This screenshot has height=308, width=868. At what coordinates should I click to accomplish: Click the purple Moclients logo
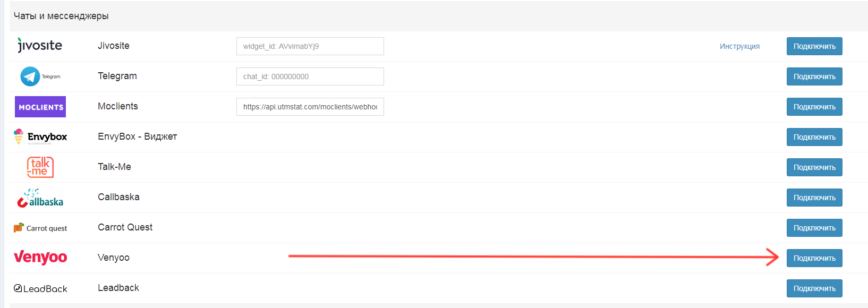pyautogui.click(x=40, y=107)
